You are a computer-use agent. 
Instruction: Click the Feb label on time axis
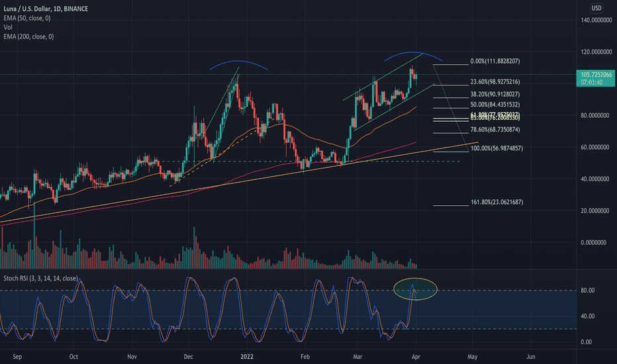coord(305,357)
